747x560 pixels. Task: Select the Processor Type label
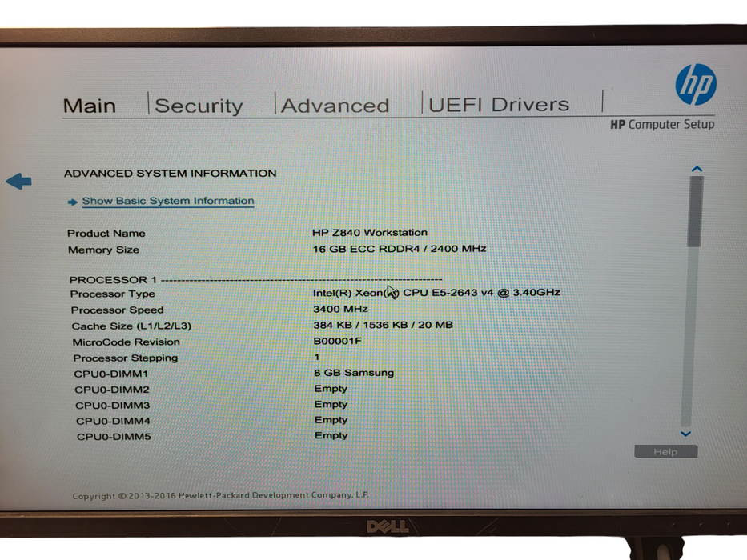(x=112, y=294)
